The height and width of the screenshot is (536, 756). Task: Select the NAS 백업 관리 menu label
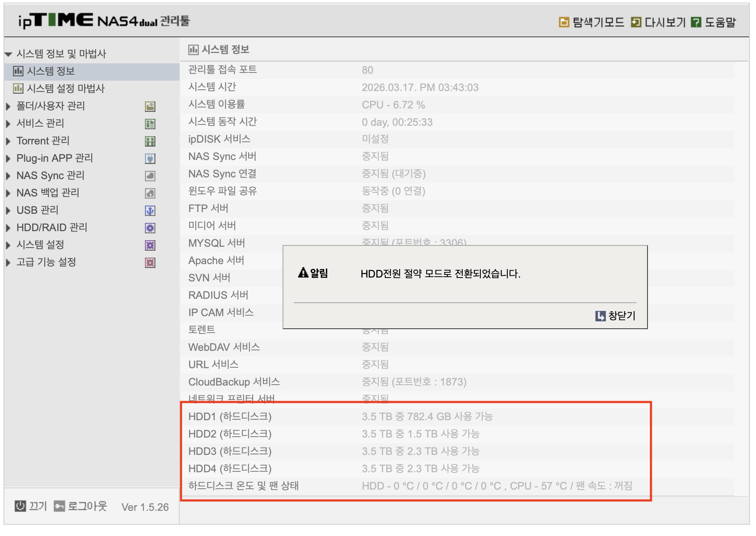pos(48,193)
